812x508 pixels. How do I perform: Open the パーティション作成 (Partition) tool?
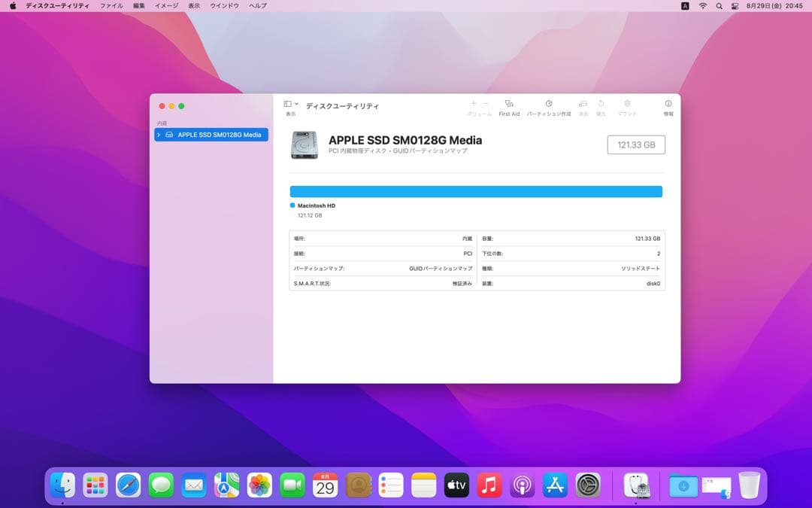(550, 104)
